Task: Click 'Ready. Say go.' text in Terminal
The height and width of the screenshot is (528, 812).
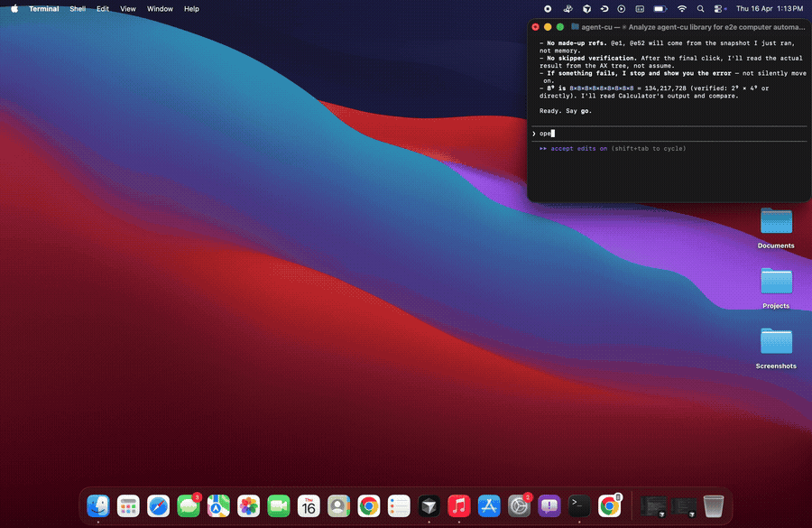Action: tap(566, 111)
